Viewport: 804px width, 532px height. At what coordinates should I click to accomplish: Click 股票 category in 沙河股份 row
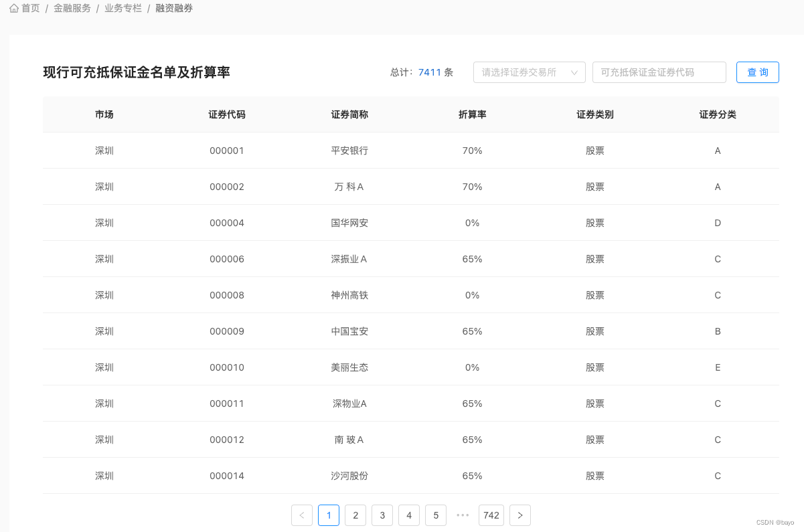[595, 476]
